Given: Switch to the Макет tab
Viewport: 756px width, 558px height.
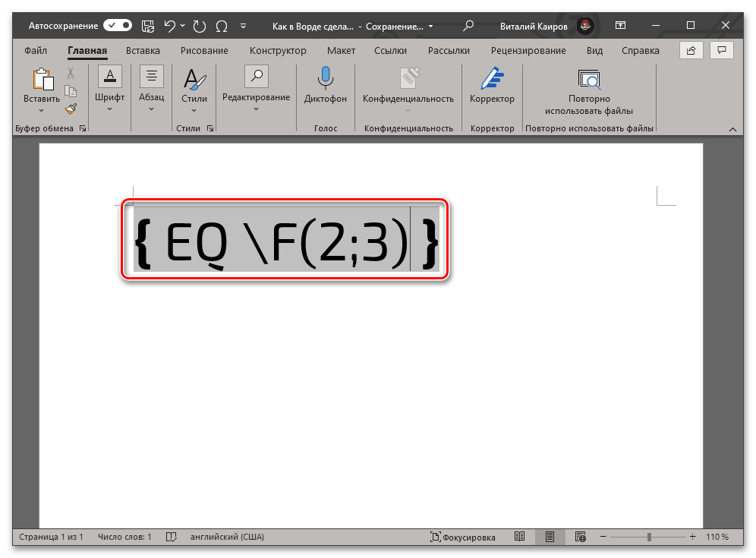Looking at the screenshot, I should pyautogui.click(x=341, y=50).
